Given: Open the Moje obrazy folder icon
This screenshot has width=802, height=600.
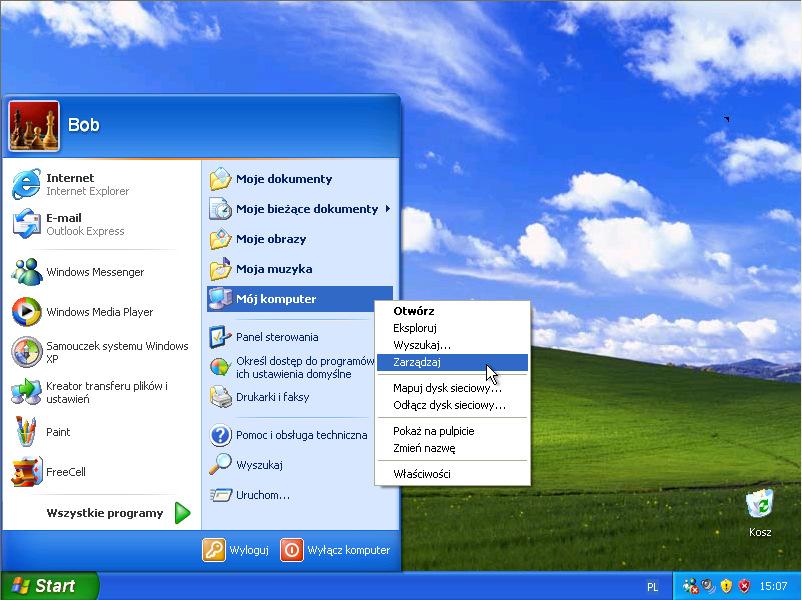Looking at the screenshot, I should click(x=220, y=239).
